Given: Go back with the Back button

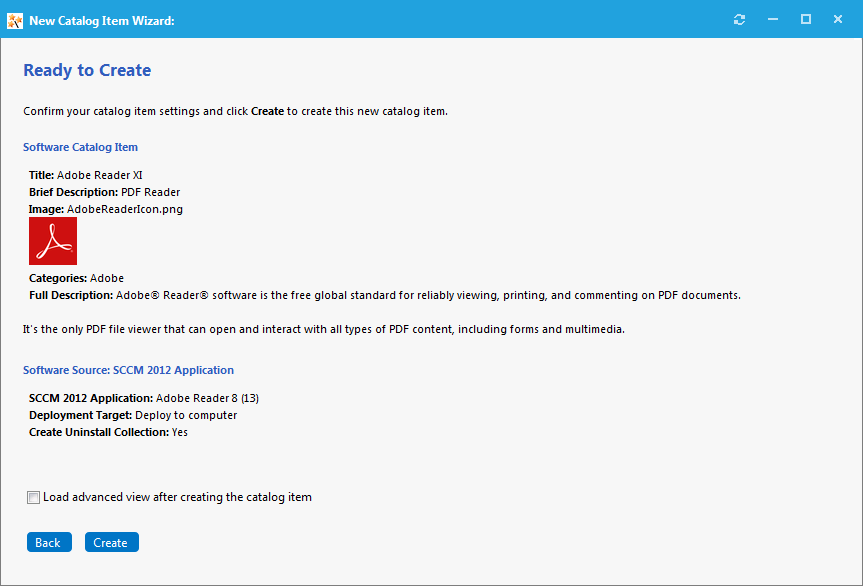Looking at the screenshot, I should pyautogui.click(x=48, y=542).
